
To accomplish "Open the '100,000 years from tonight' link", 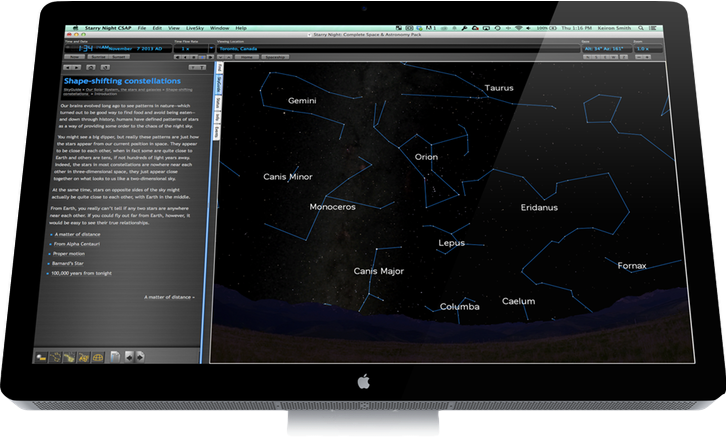I will pyautogui.click(x=81, y=273).
